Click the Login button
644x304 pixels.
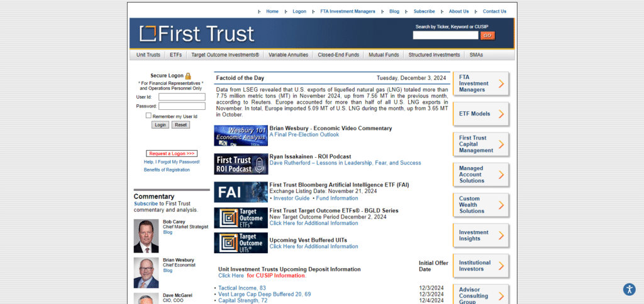(160, 125)
